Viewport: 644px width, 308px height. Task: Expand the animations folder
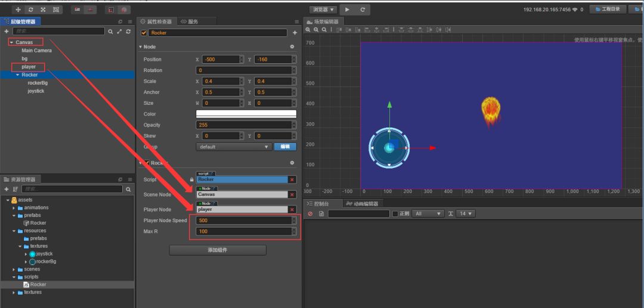click(x=14, y=208)
